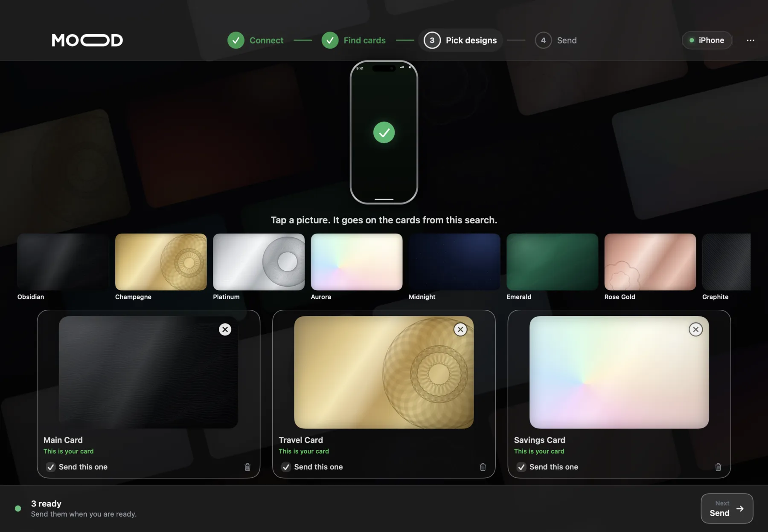Apply the Graphite card design
Image resolution: width=768 pixels, height=532 pixels.
[726, 262]
